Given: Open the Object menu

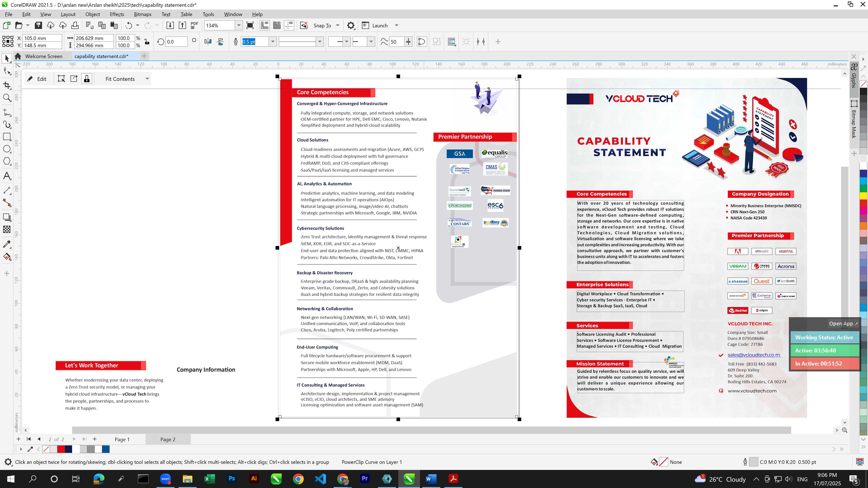Looking at the screenshot, I should [x=92, y=14].
